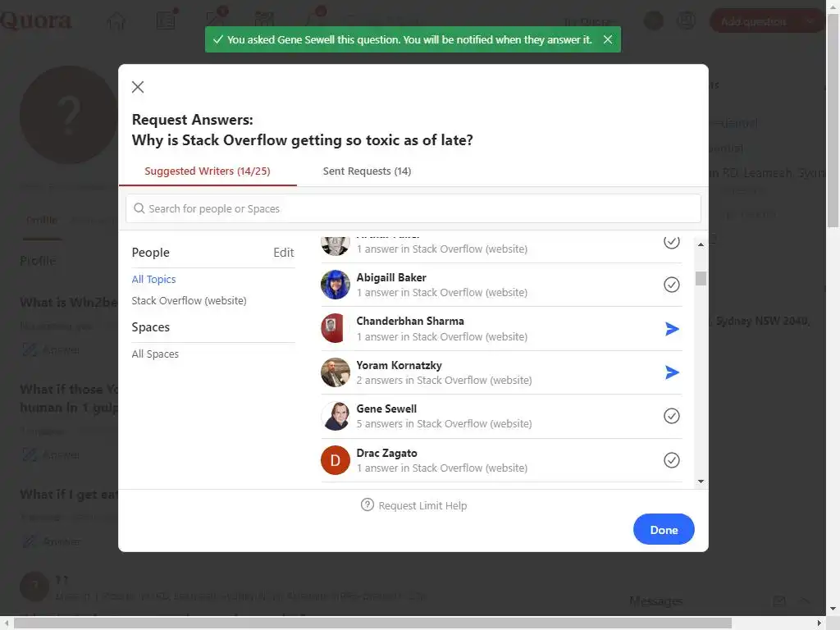This screenshot has width=840, height=630.
Task: Click the writers list scroll-up arrow
Action: tap(701, 244)
